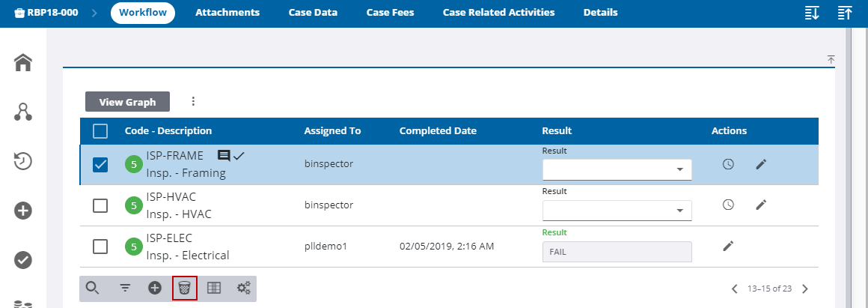Go to next page of results
This screenshot has width=868, height=308.
805,289
